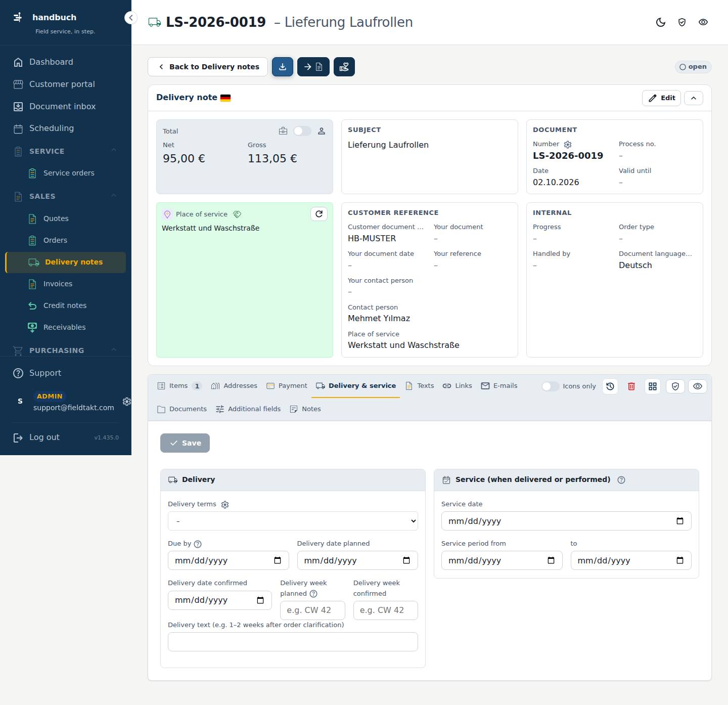Click the grid layout icon
This screenshot has width=728, height=705.
tap(653, 386)
